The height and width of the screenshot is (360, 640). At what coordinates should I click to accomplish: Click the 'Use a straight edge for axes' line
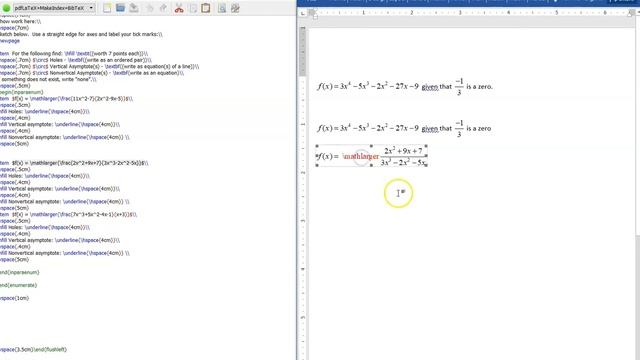81,34
